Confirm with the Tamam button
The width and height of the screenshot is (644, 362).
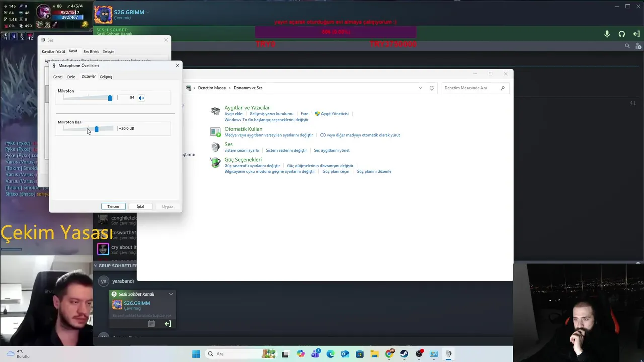(113, 206)
